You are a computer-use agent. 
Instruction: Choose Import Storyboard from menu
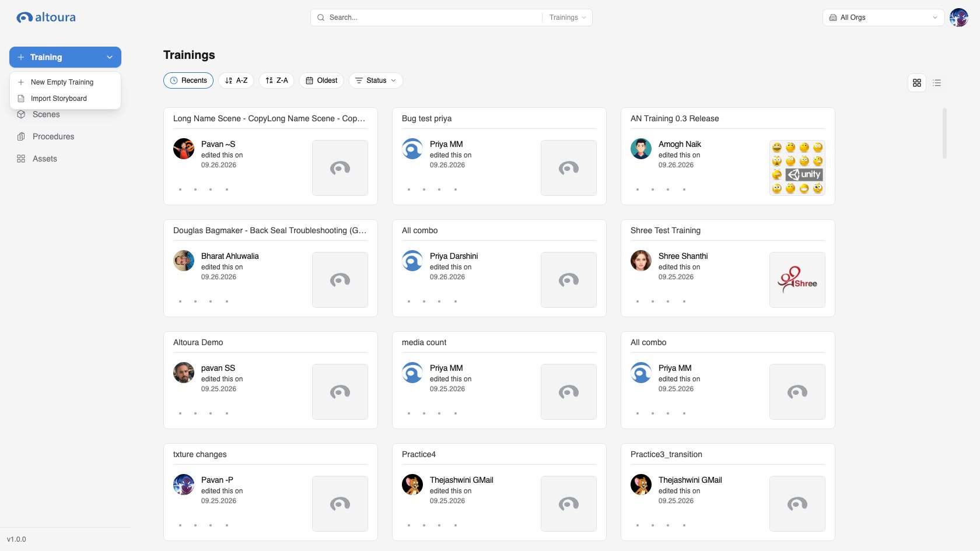click(x=65, y=99)
